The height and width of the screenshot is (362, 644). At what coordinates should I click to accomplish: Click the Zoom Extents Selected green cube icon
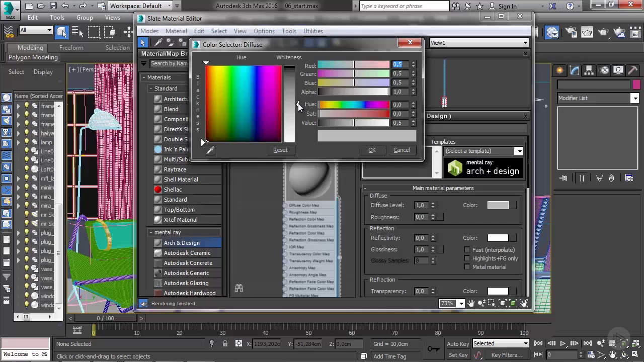coord(513,303)
